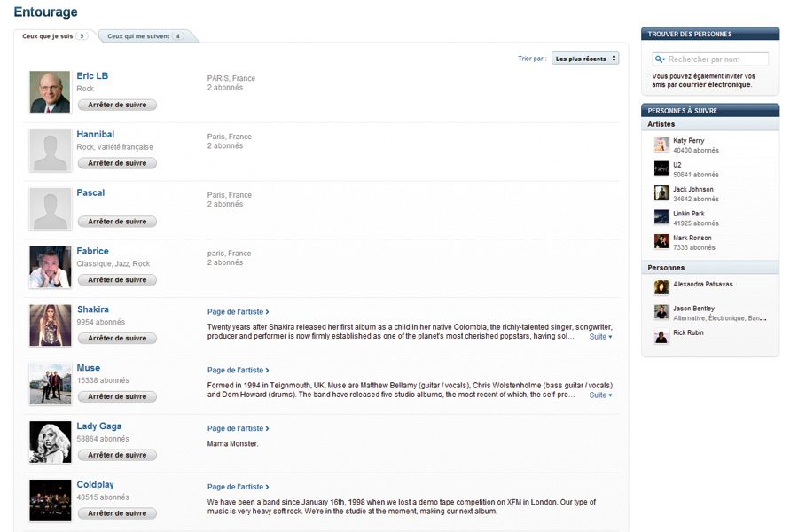Click Mark Ronson's sidebar thumbnail
The width and height of the screenshot is (798, 532).
[x=661, y=241]
